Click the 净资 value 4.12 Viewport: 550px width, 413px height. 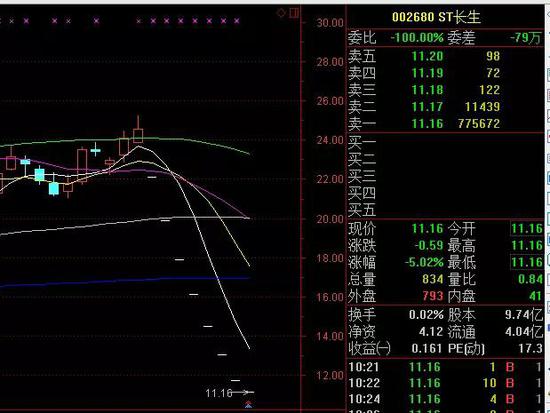click(431, 332)
